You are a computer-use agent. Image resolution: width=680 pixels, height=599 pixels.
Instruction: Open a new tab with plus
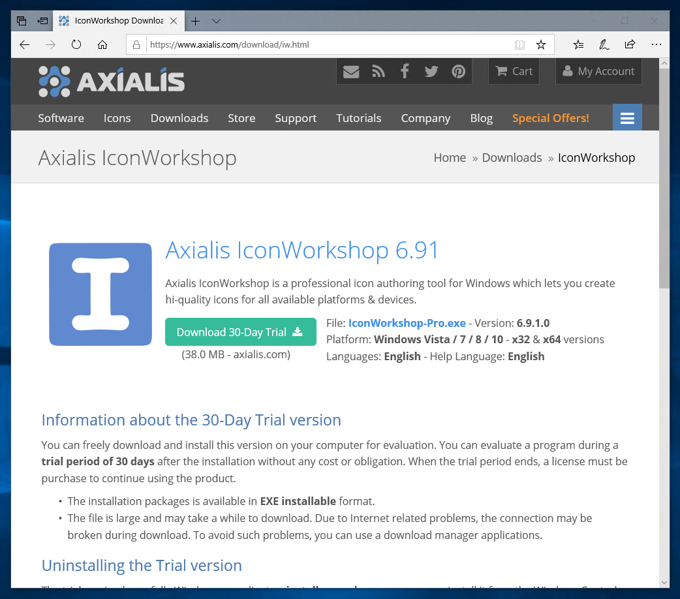coord(196,21)
